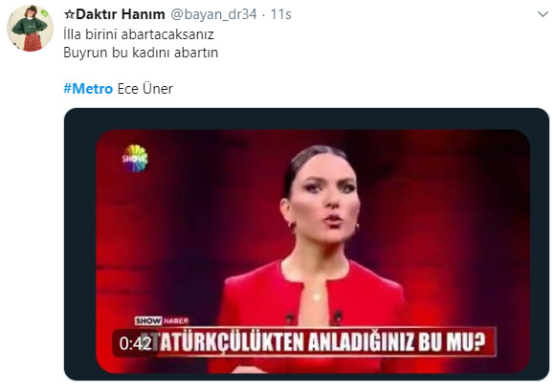This screenshot has width=555, height=392.
Task: Open the tweet options chevron menu
Action: [543, 14]
